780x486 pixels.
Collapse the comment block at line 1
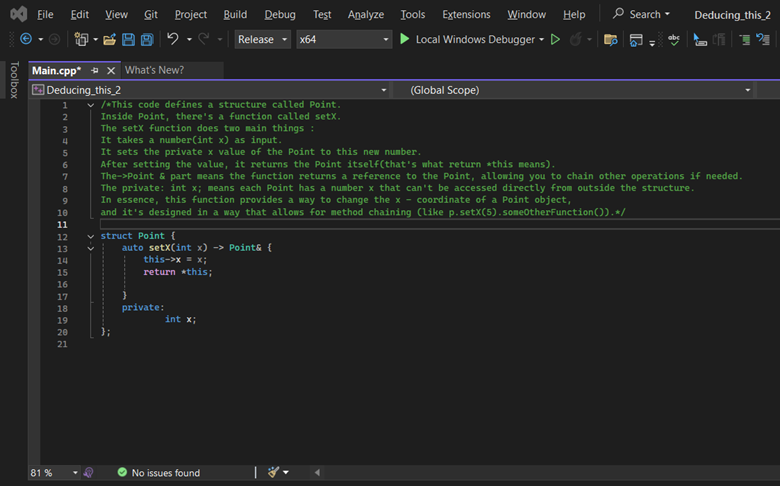[x=91, y=105]
